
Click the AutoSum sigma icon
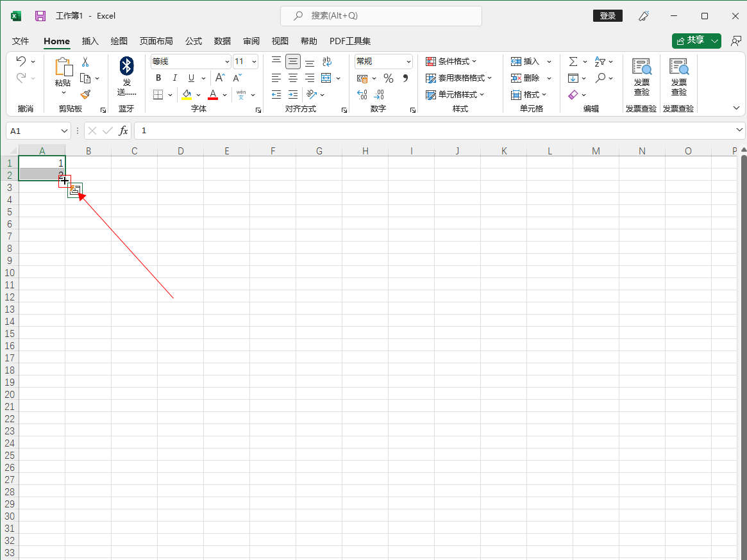[x=573, y=62]
